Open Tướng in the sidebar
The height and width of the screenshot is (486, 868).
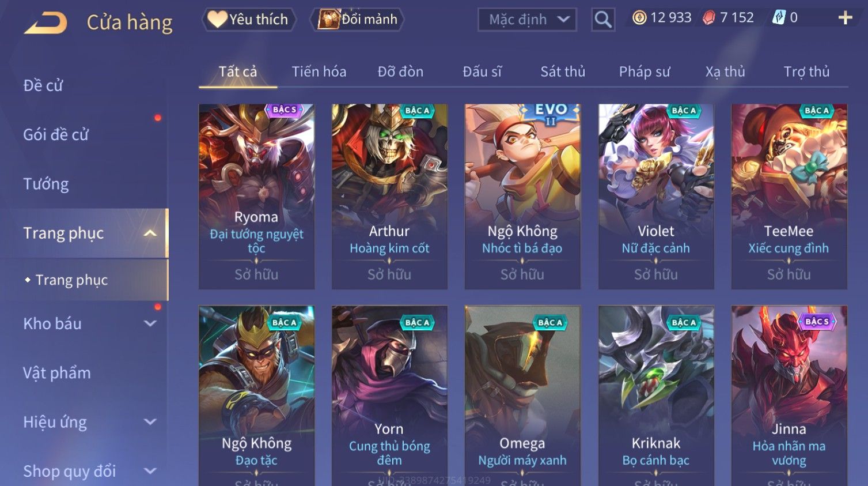coord(46,184)
